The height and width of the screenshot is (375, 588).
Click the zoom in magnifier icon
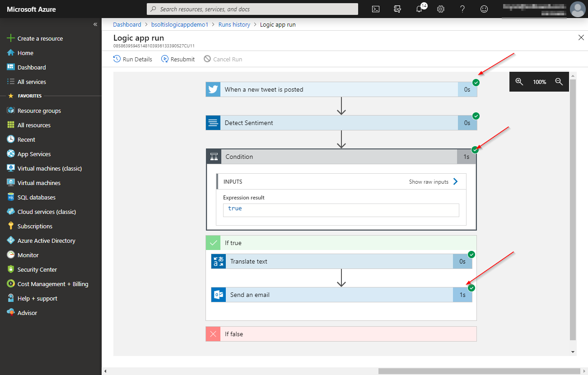(x=519, y=82)
